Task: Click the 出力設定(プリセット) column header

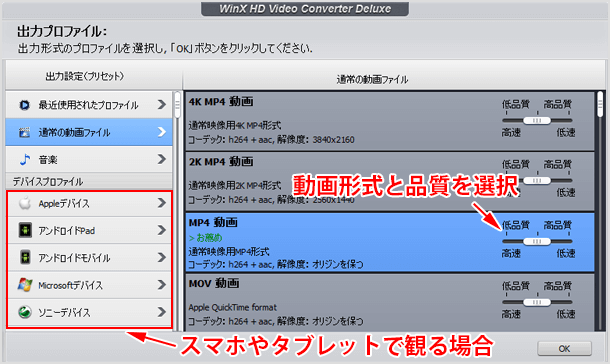Action: click(x=85, y=76)
